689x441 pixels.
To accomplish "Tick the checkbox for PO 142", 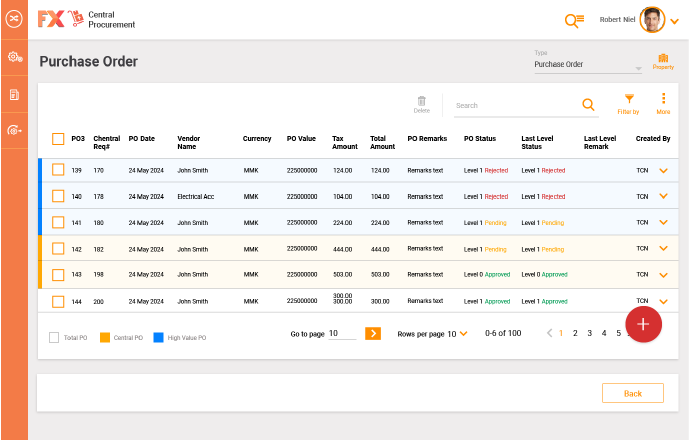I will 58,249.
